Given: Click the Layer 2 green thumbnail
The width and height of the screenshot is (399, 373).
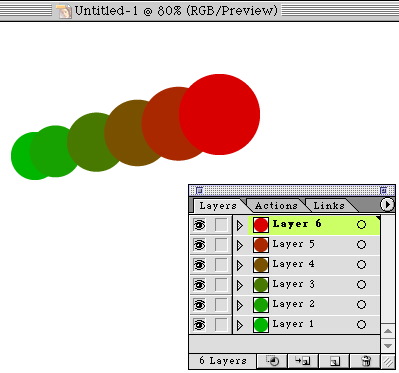Looking at the screenshot, I should (x=261, y=305).
